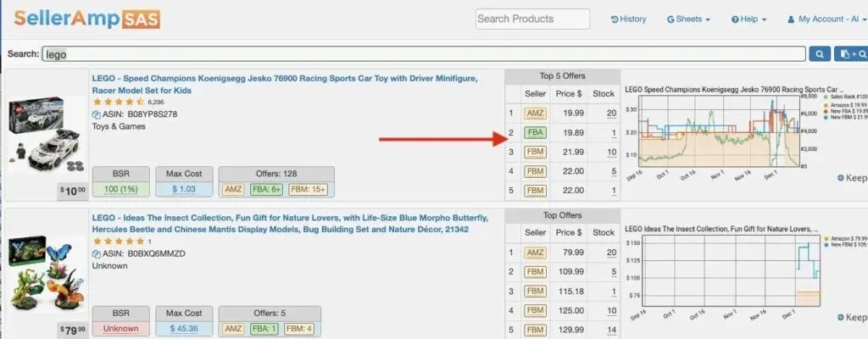Click the search box containing 'lego'
Screen dimensions: 868x339
424,53
